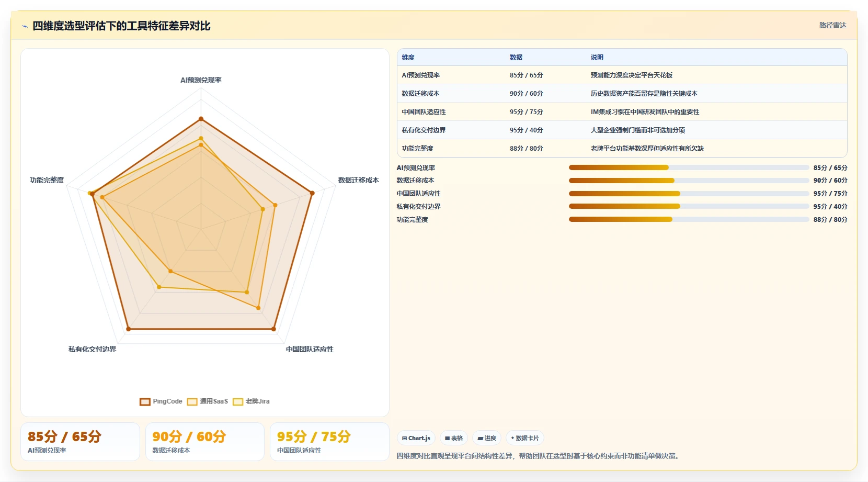Click the title icon beside 四维度选型评估
The width and height of the screenshot is (868, 482).
pos(25,26)
